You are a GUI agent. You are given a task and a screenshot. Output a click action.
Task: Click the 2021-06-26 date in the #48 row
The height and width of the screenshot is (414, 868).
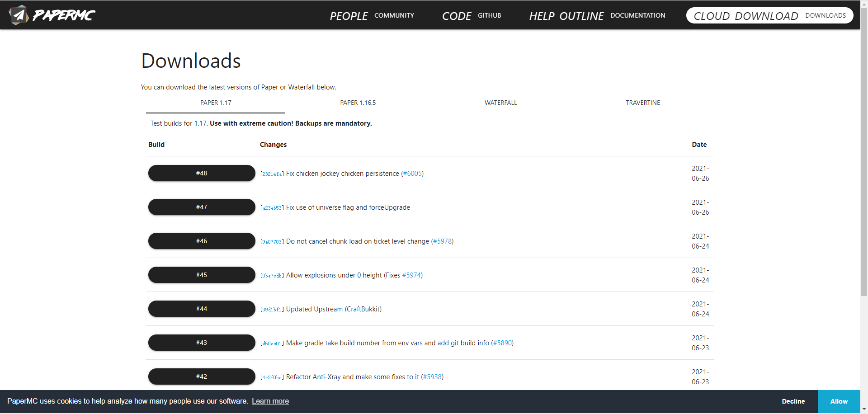[x=700, y=174]
